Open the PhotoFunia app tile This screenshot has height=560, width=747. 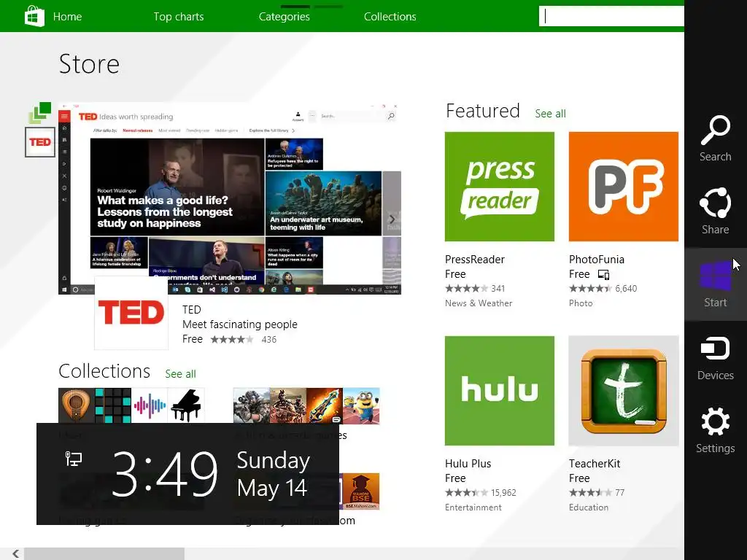[x=623, y=187]
